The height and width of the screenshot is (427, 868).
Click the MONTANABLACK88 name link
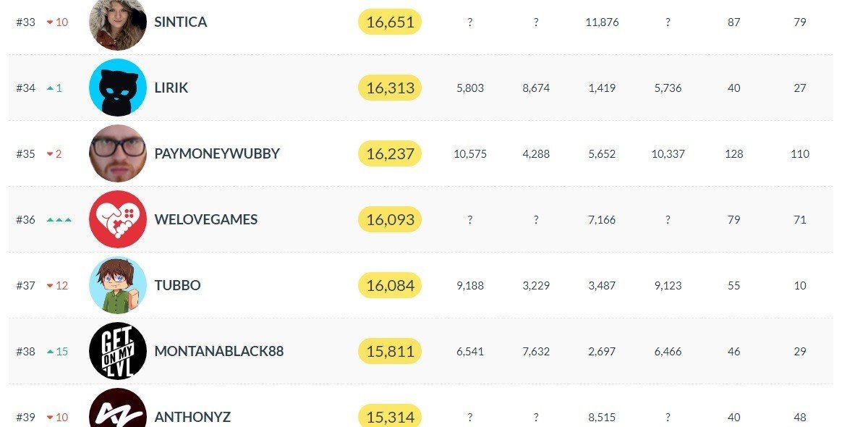coord(219,351)
